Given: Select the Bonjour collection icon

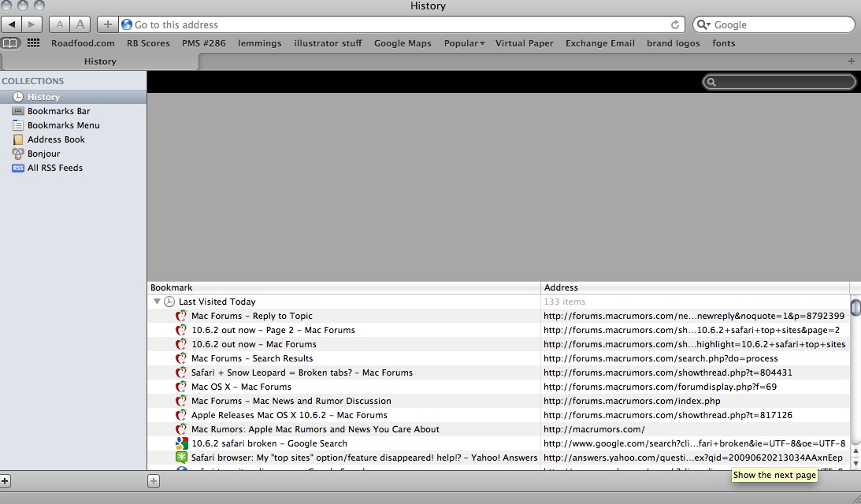Looking at the screenshot, I should pyautogui.click(x=18, y=154).
